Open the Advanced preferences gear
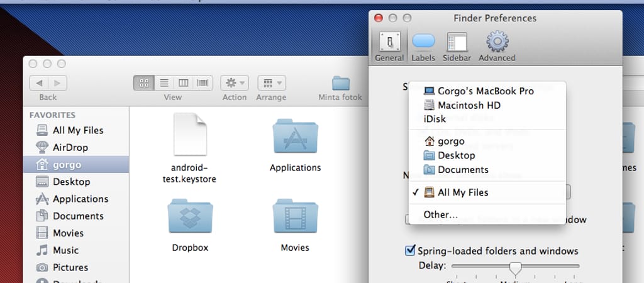This screenshot has height=283, width=644. point(497,46)
